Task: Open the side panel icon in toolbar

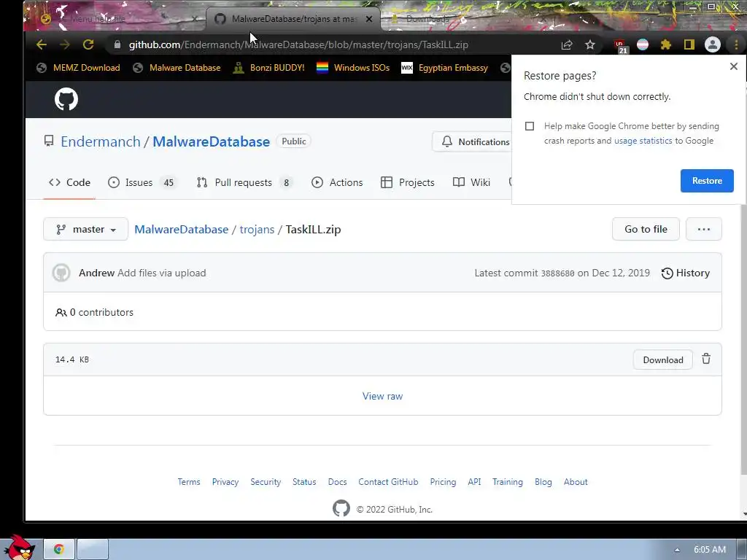Action: click(689, 44)
